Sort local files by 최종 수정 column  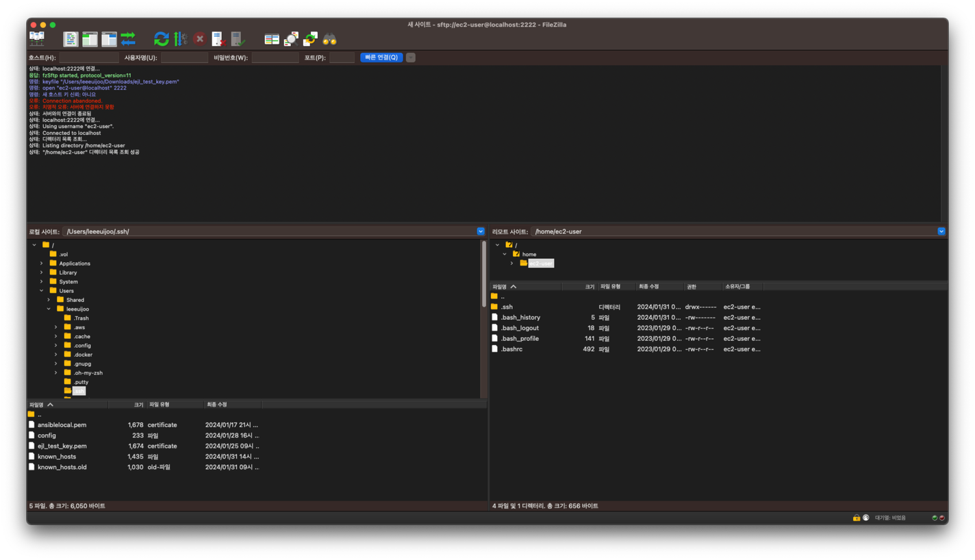click(x=216, y=405)
